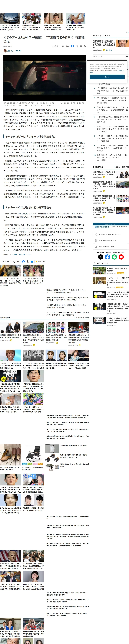Open 日本は敵 乗り越えた和製ドラゴン headline
Viewport: 129px width, 644px height.
[68, 594]
